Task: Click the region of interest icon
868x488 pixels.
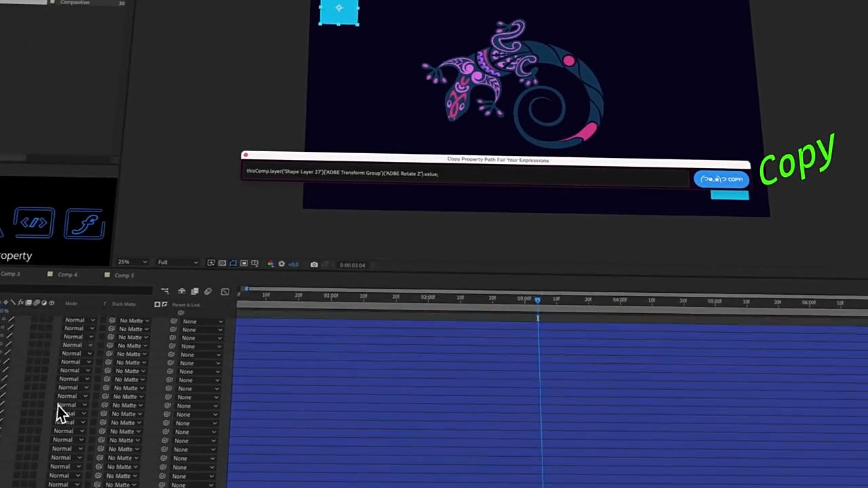Action: pyautogui.click(x=243, y=263)
